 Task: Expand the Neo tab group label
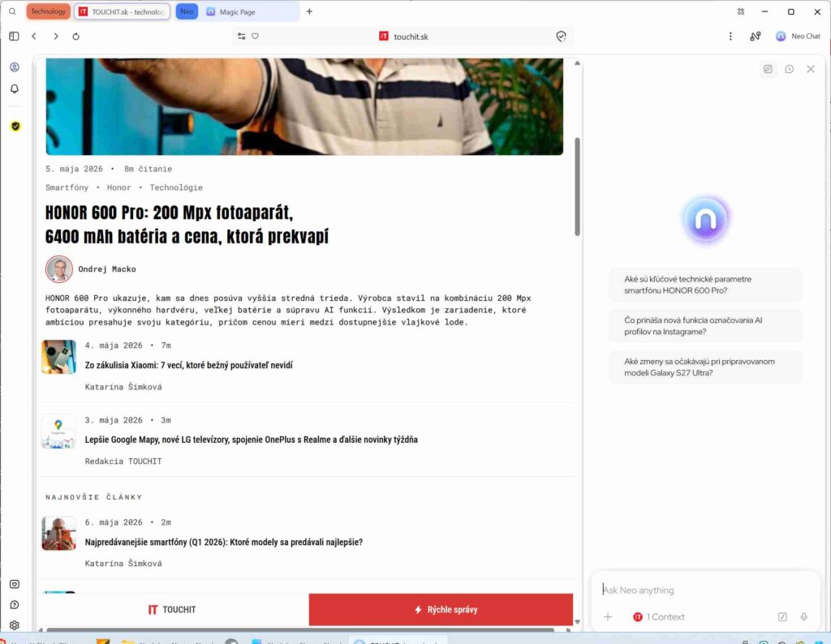click(187, 11)
